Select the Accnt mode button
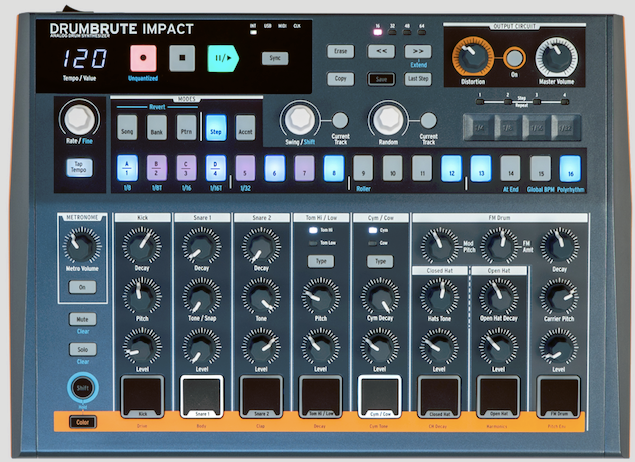This screenshot has width=635, height=462. click(x=245, y=128)
